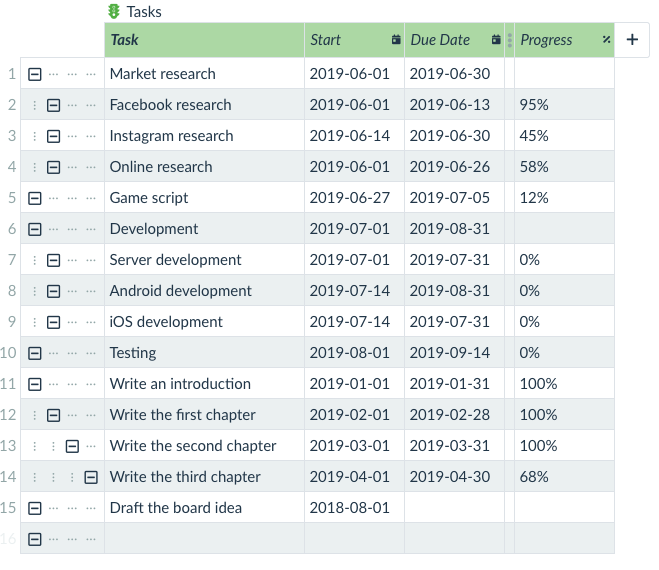Click the percent icon in the Progress header
The image size is (659, 570).
[606, 40]
